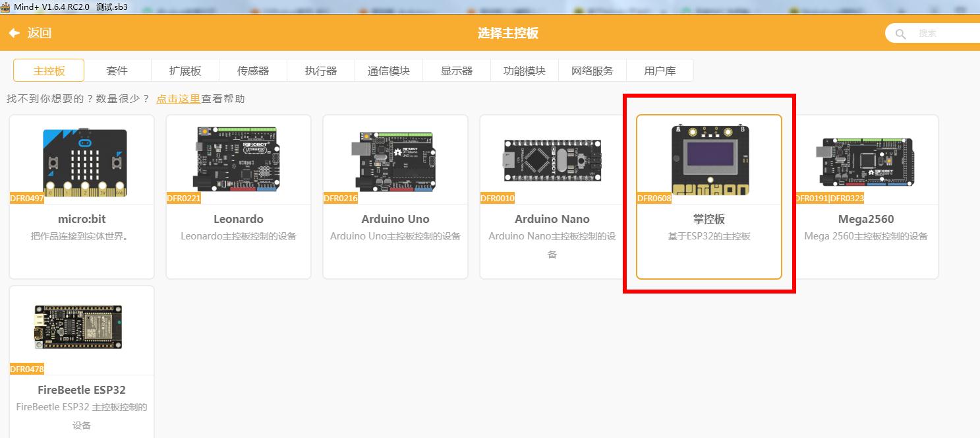This screenshot has width=980, height=438.
Task: Select the micro:bit board image
Action: (85, 163)
